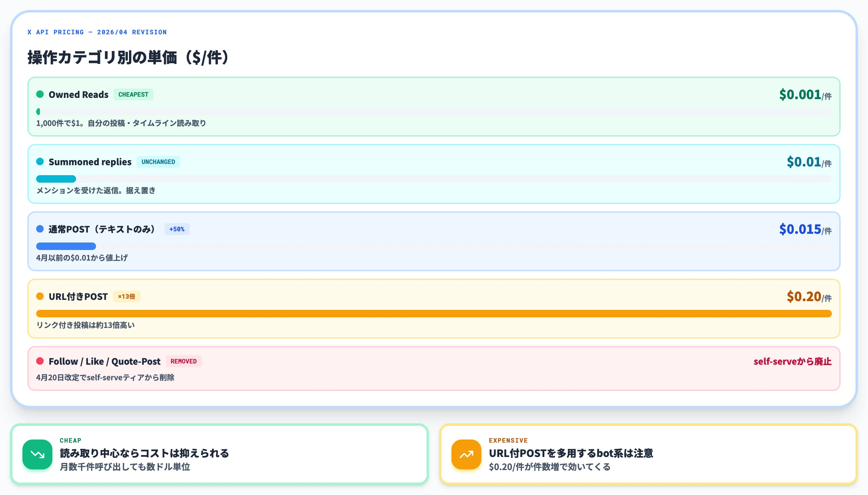Click the orange upward trend icon
Screen dimensions: 868x495
coord(466,454)
